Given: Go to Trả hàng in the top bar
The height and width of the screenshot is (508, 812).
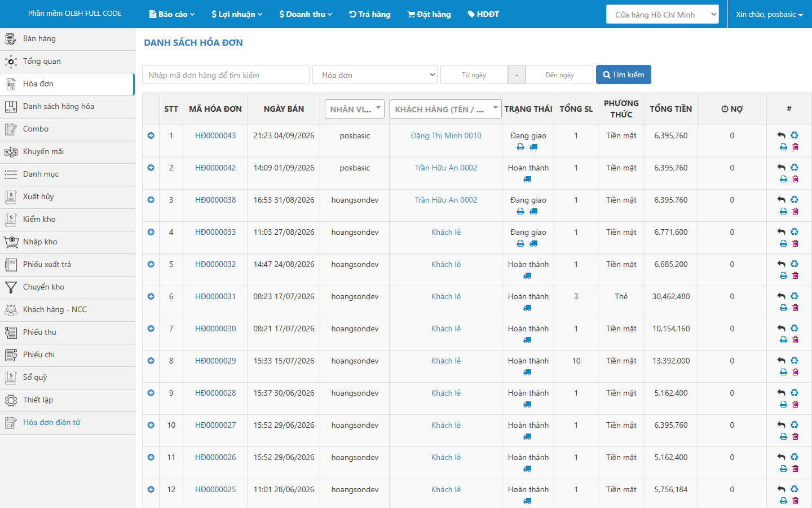Looking at the screenshot, I should [x=370, y=14].
